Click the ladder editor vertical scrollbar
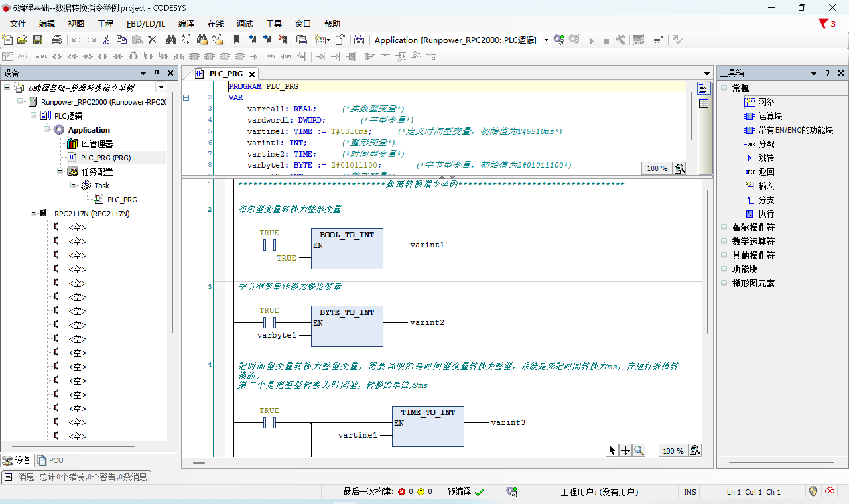Screen dimensions: 849x504 click(x=707, y=262)
